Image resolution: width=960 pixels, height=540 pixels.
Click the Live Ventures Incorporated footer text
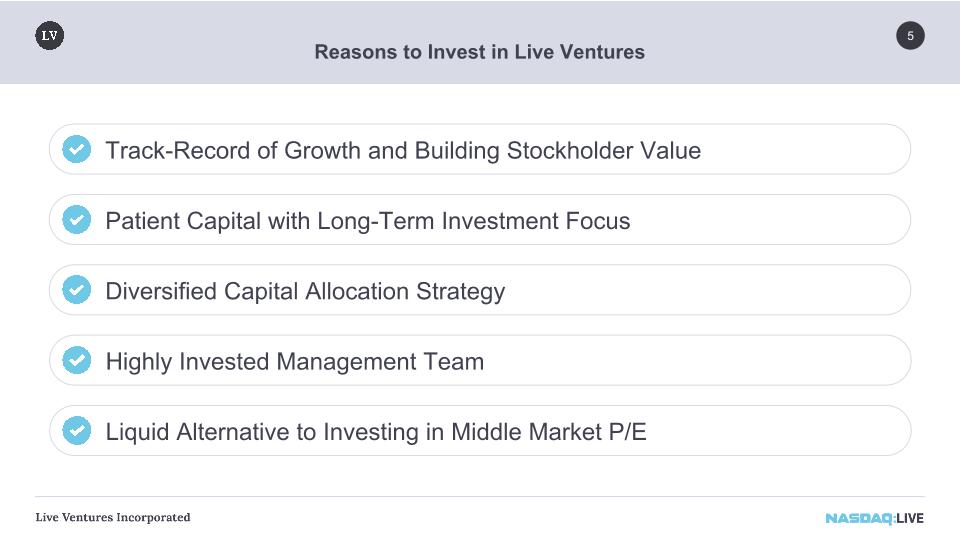pyautogui.click(x=113, y=517)
